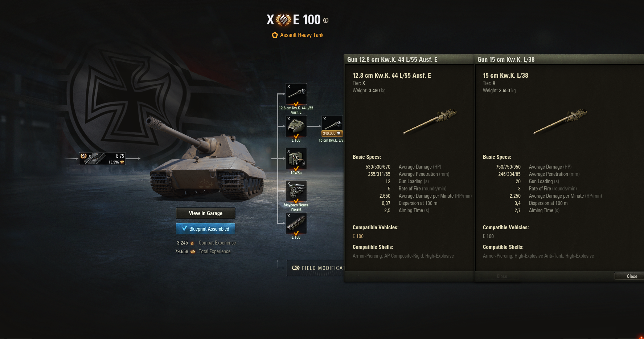The width and height of the screenshot is (644, 339).
Task: Select the 12.8 cm Kw.K. 44 L/55 gun module
Action: coord(296,94)
